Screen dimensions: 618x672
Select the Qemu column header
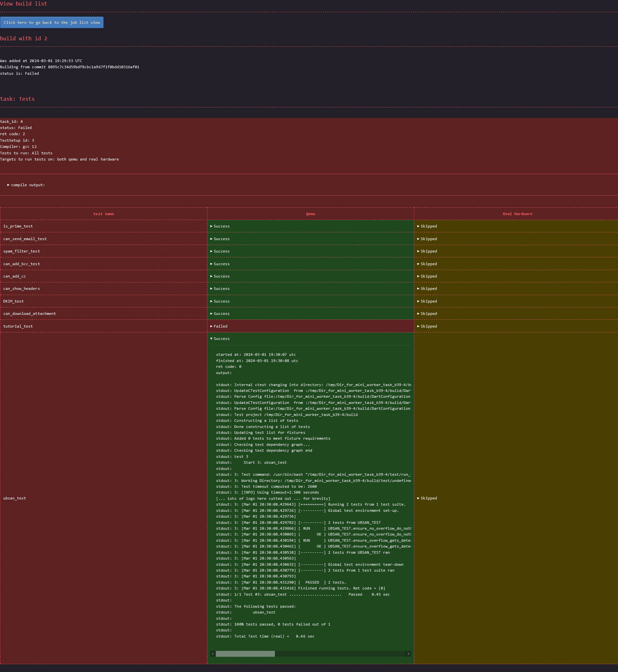point(310,214)
